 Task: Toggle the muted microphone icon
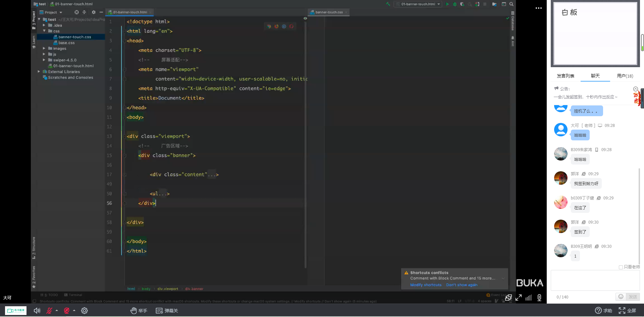coord(49,311)
